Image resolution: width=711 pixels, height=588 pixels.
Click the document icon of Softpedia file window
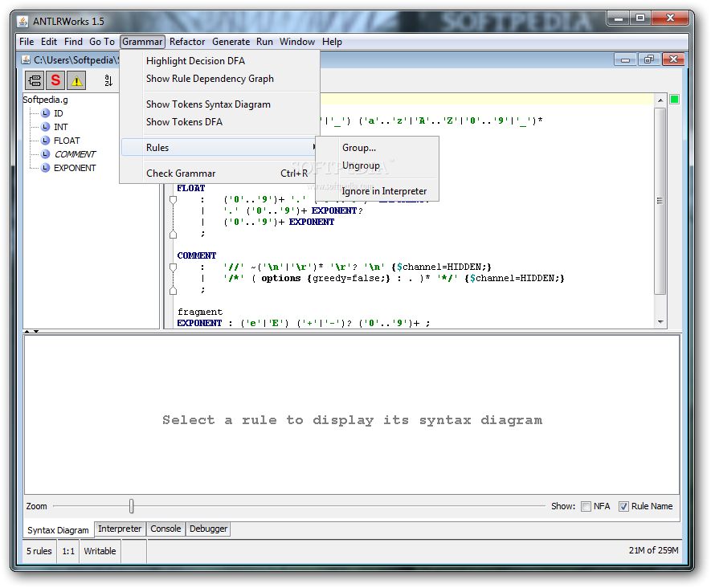click(x=26, y=59)
